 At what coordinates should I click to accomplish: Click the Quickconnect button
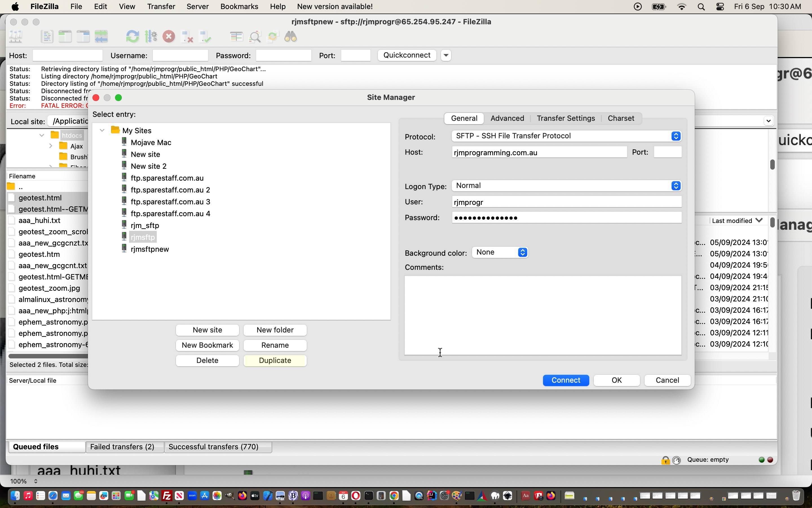pos(407,55)
